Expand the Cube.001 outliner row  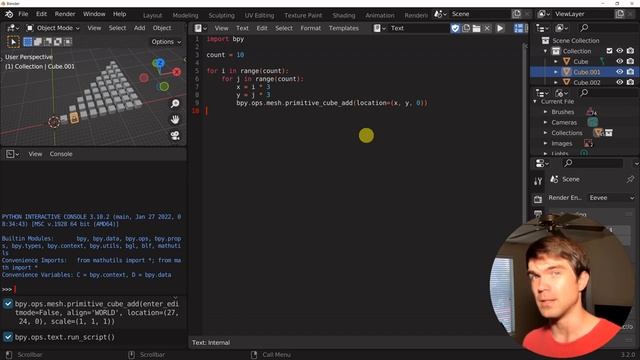click(x=556, y=72)
